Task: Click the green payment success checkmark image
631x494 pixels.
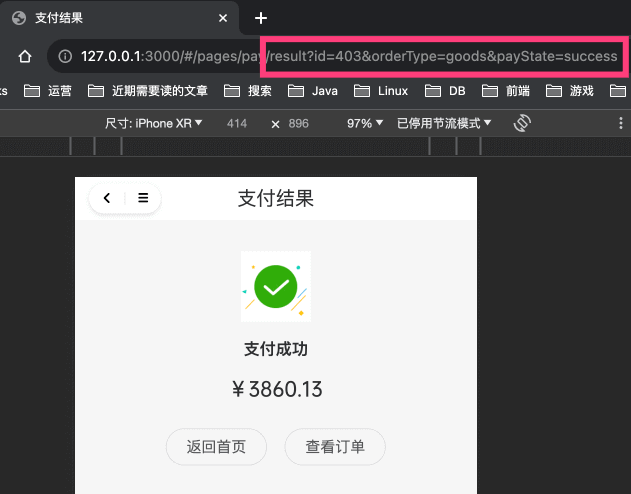Action: click(276, 287)
